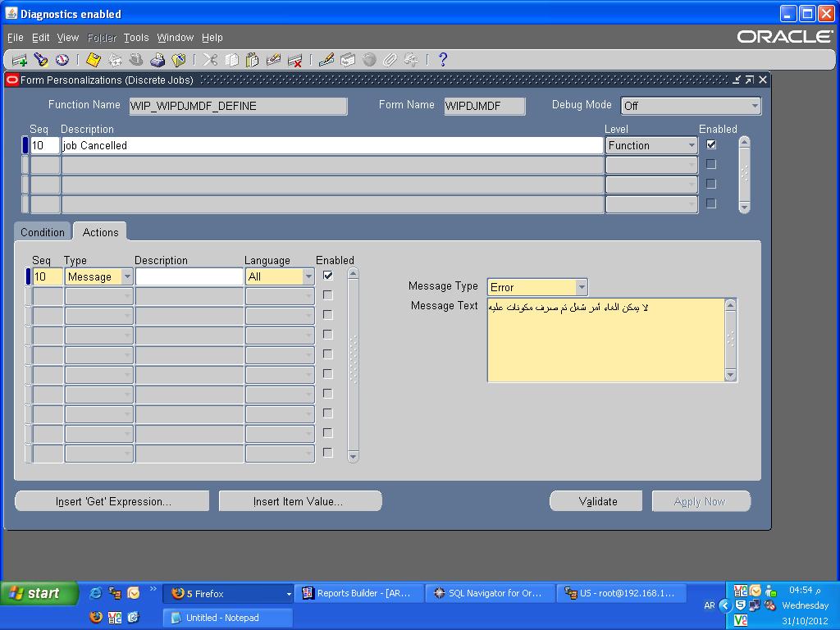Viewport: 840px width, 630px height.
Task: Open the Tools menu
Action: pos(136,38)
